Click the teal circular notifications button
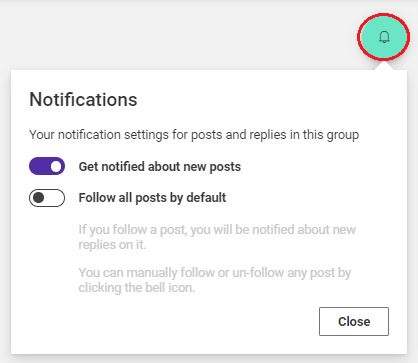This screenshot has height=363, width=418. click(x=383, y=37)
